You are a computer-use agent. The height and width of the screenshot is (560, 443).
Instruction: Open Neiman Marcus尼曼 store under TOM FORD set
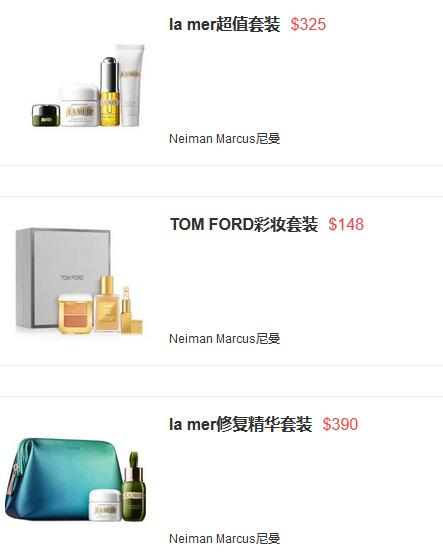(224, 339)
